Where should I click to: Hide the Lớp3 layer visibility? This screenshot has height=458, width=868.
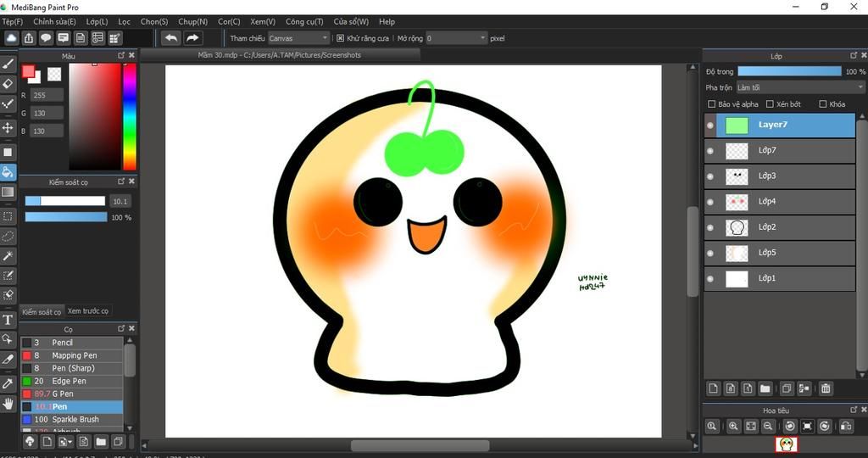[x=710, y=176]
